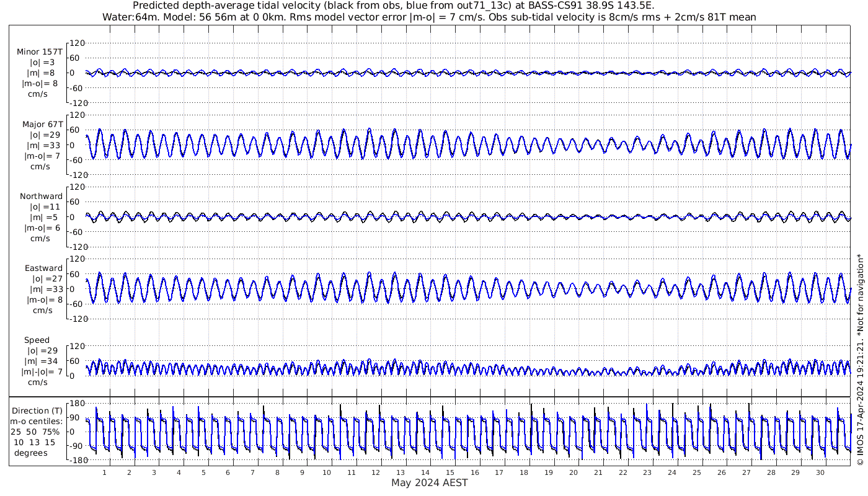Click day '25' on the date axis

(x=696, y=472)
